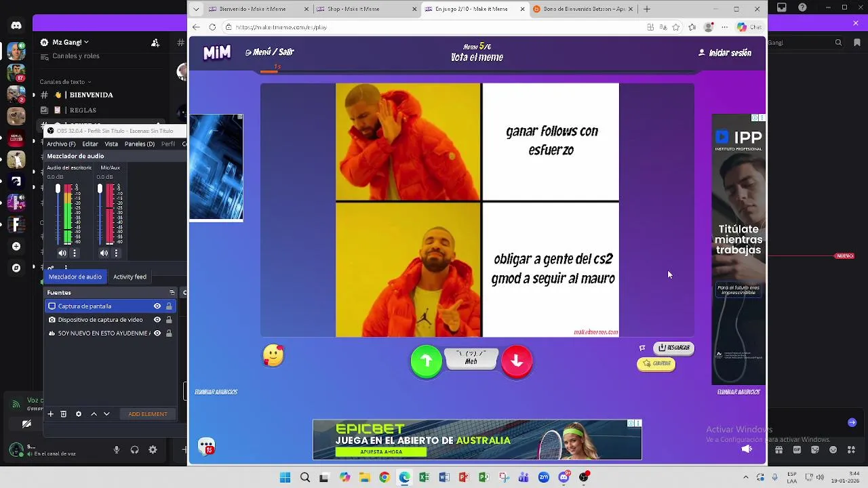Adjust Audio del escritorio volume slider
The width and height of the screenshot is (868, 488).
pyautogui.click(x=58, y=213)
